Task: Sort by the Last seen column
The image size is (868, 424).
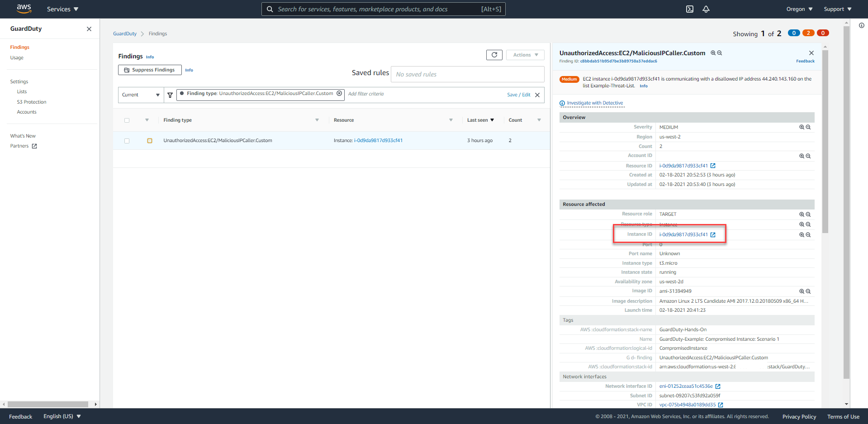Action: (x=480, y=120)
